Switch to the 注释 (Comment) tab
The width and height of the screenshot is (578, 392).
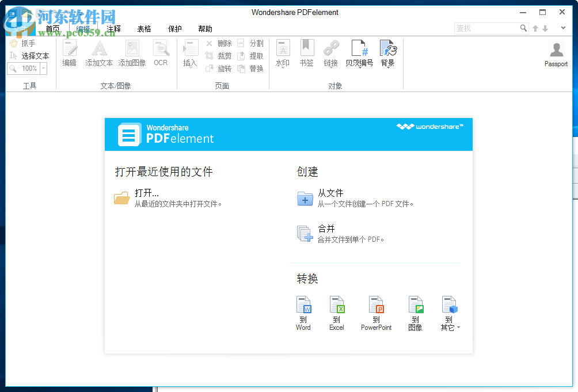(113, 29)
